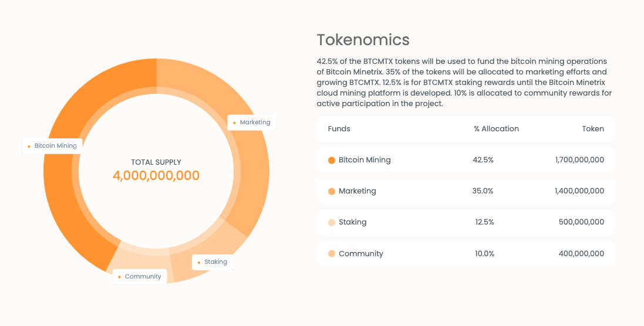
Task: Select the Marketing 35.0% allocation value
Action: 483,191
